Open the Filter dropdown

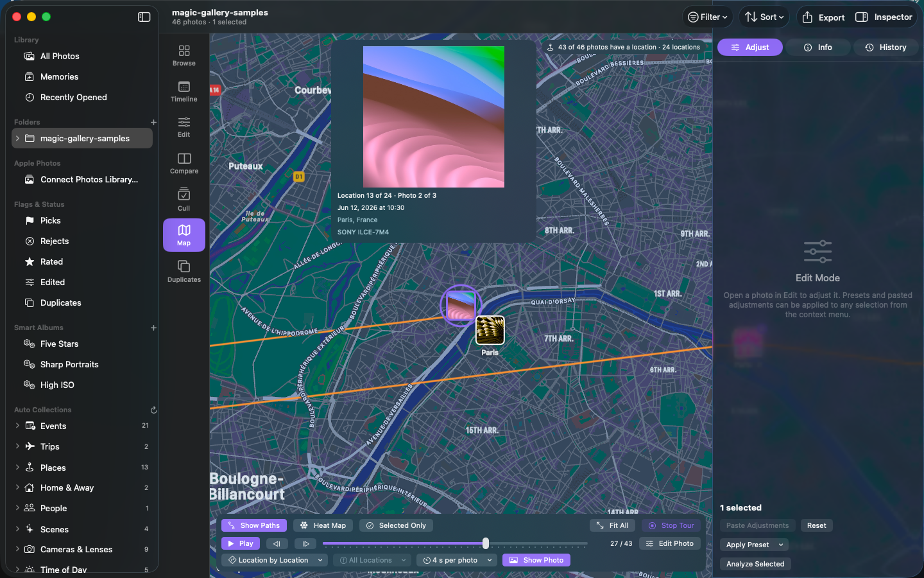pos(708,17)
